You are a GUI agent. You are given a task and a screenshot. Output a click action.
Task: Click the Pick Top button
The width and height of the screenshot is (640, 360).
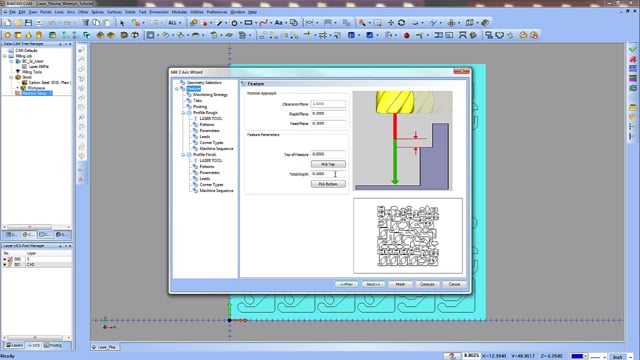(328, 164)
